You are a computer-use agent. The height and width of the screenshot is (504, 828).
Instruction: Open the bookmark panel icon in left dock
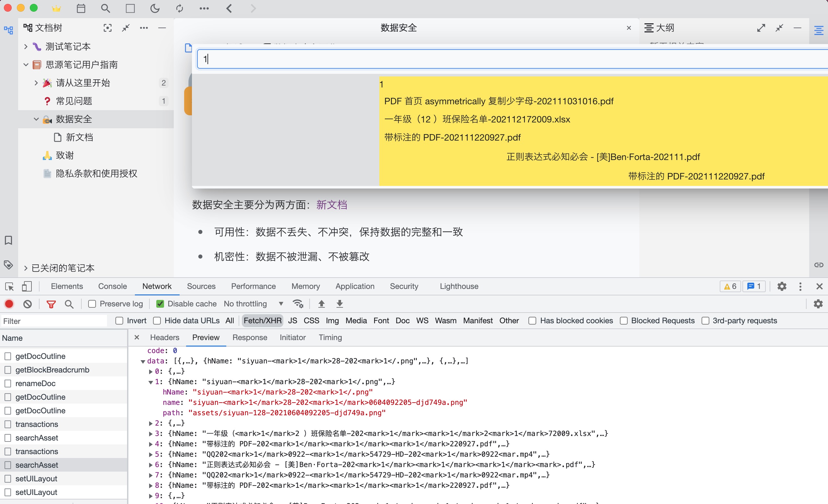[8, 240]
